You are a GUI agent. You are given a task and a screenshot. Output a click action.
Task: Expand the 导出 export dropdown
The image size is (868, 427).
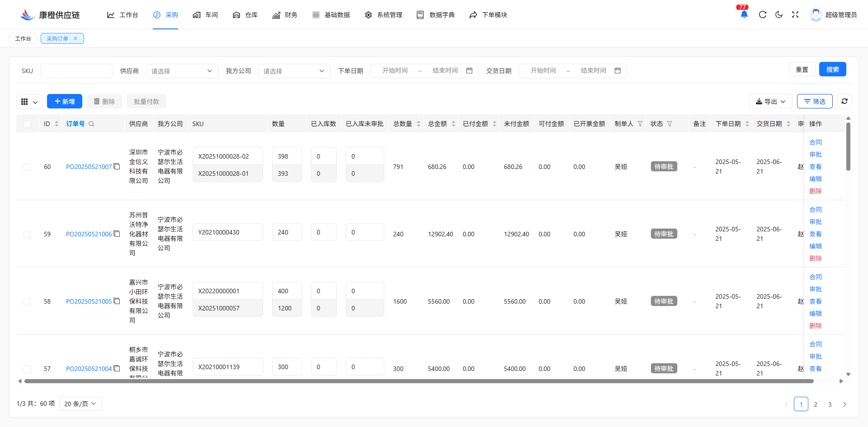tap(770, 101)
